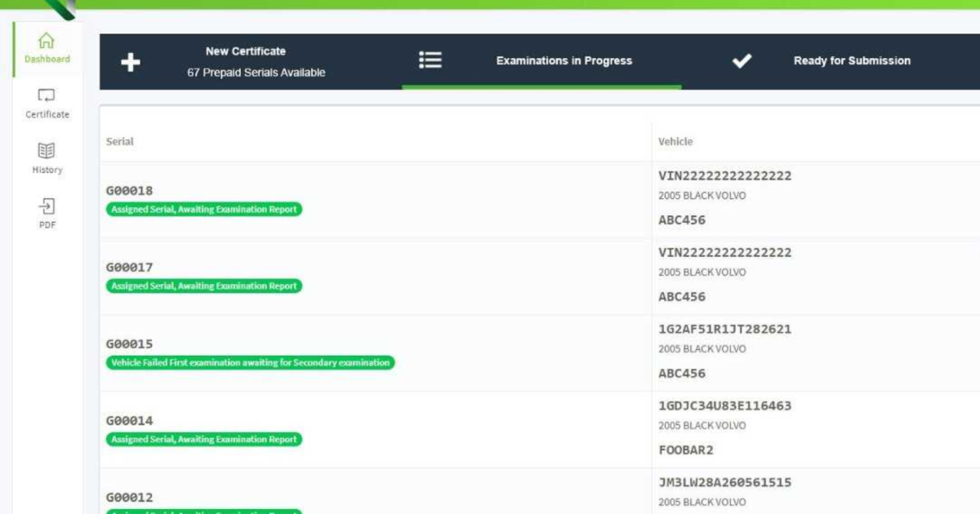Click G00018 Awaiting Examination Report status badge
The height and width of the screenshot is (514, 980).
point(204,210)
